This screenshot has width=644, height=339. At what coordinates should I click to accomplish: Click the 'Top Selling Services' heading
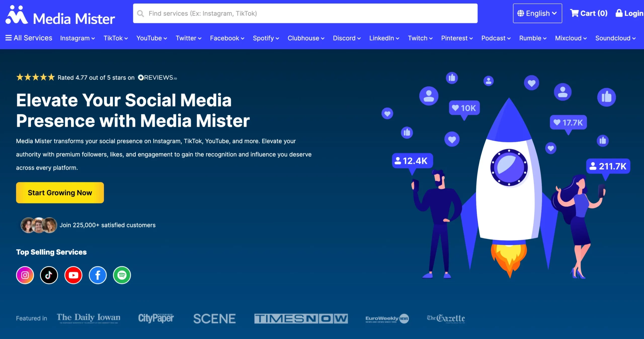[x=51, y=252]
